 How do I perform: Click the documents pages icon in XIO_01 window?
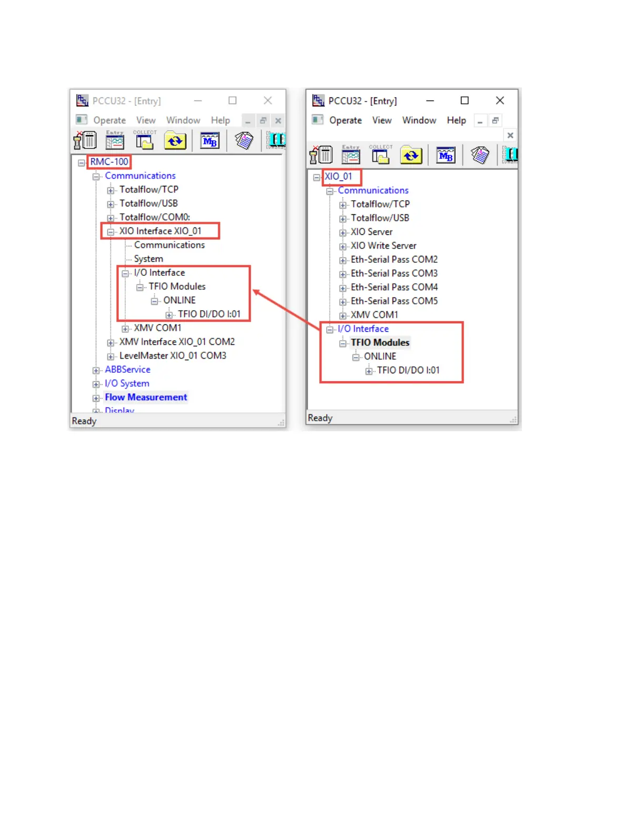pos(480,155)
